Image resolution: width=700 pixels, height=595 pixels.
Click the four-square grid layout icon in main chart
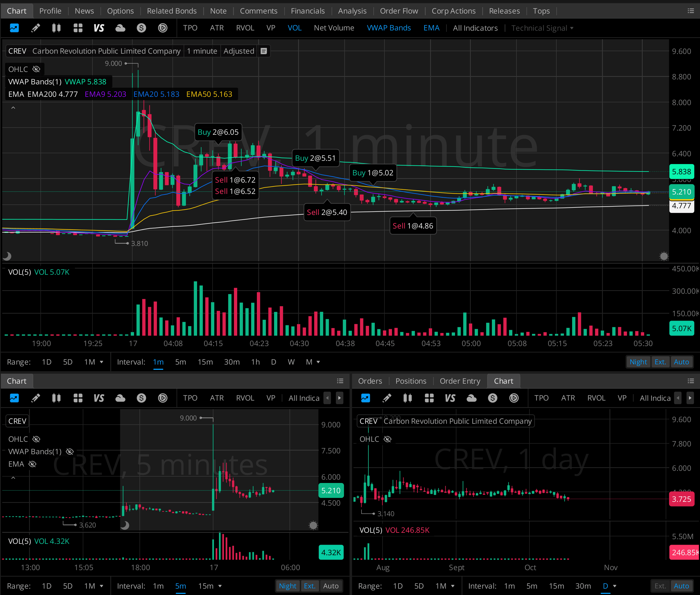pos(78,28)
